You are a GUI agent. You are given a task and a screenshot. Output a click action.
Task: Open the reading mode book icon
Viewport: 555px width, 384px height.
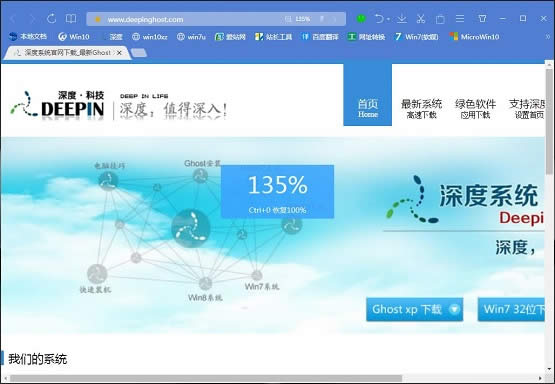pyautogui.click(x=71, y=18)
